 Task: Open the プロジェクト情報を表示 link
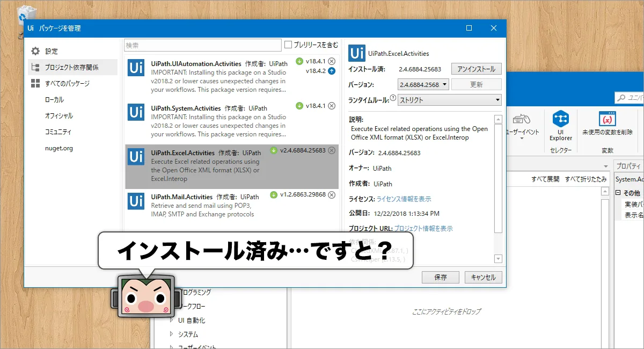423,228
